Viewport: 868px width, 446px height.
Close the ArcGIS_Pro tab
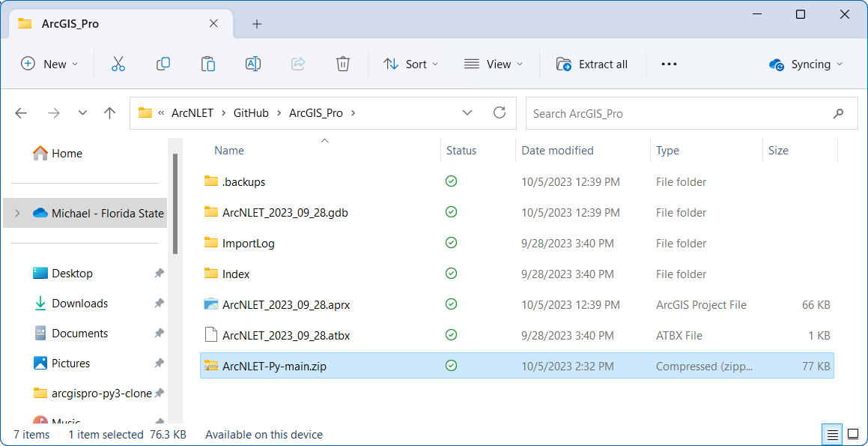click(213, 24)
